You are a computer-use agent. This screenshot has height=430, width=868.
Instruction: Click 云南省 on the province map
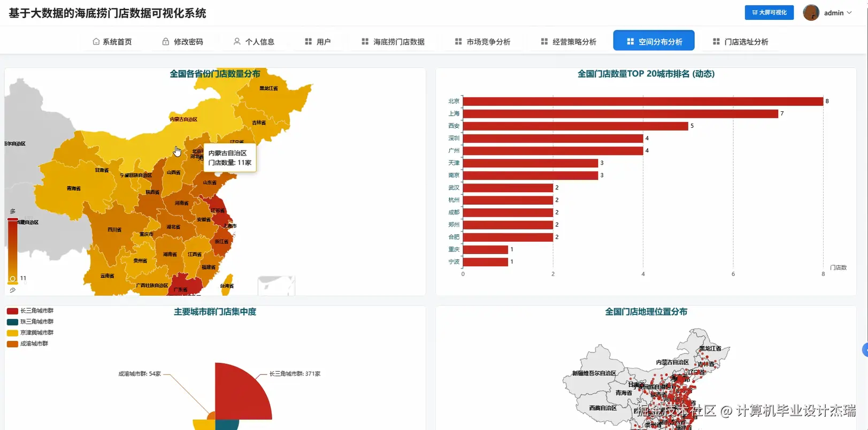pyautogui.click(x=107, y=276)
